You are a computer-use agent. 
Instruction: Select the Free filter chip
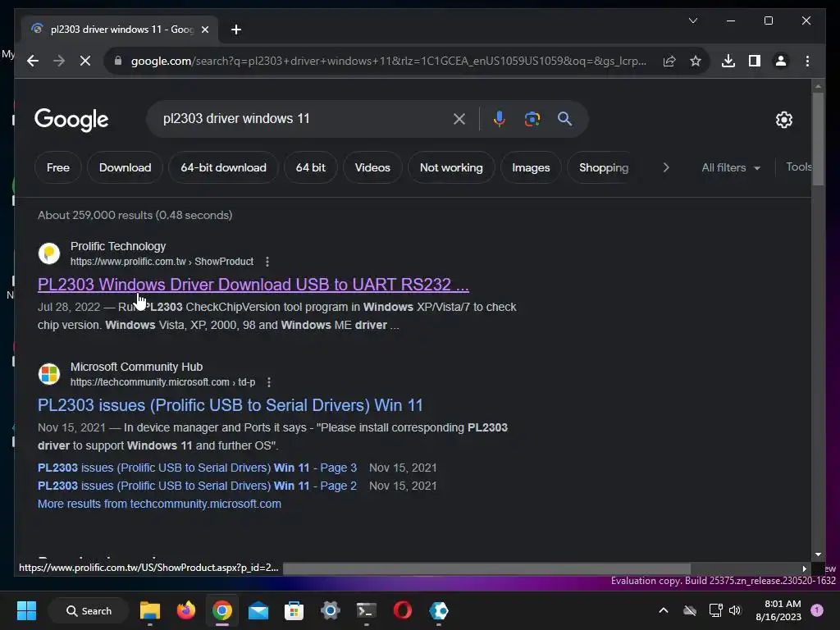coord(58,167)
